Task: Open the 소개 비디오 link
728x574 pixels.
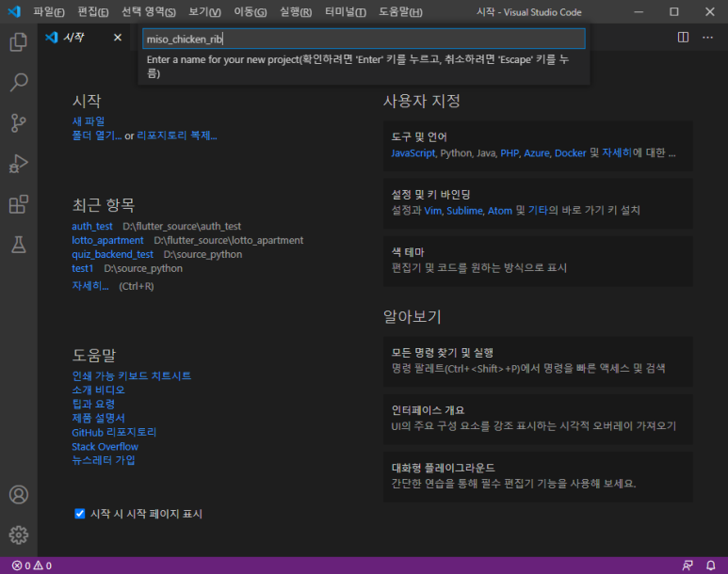Action: pyautogui.click(x=99, y=390)
